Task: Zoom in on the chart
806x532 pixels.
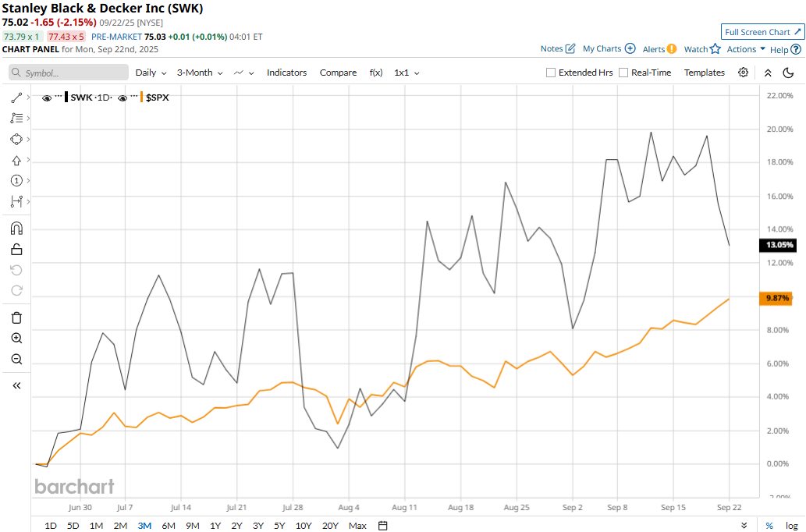Action: 16,339
